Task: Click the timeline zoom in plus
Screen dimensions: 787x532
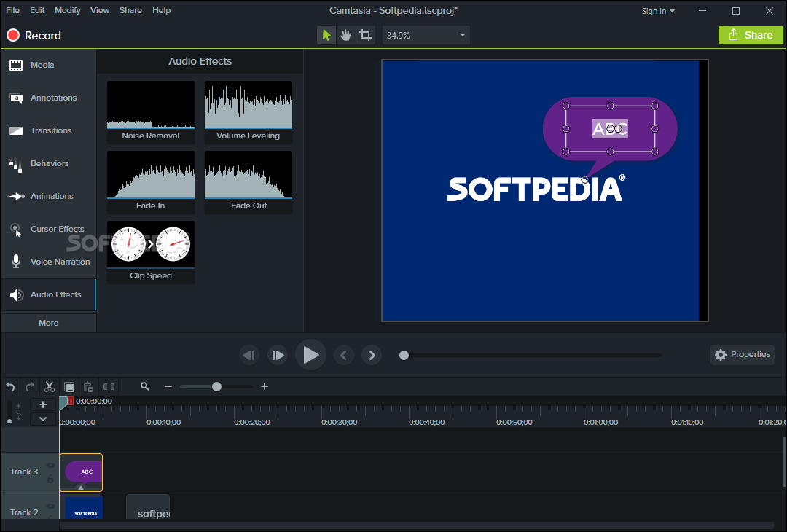Action: coord(265,386)
